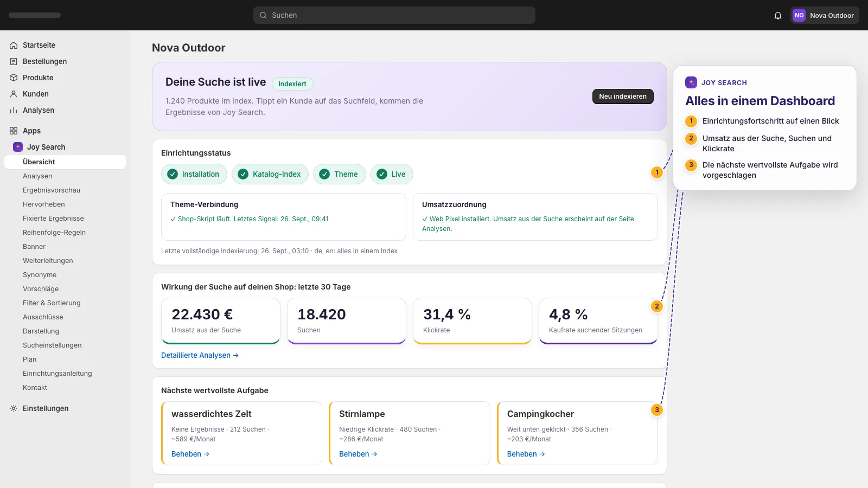Screen dimensions: 868x488
Task: Select Übersicht under Joy Search
Action: pyautogui.click(x=65, y=162)
